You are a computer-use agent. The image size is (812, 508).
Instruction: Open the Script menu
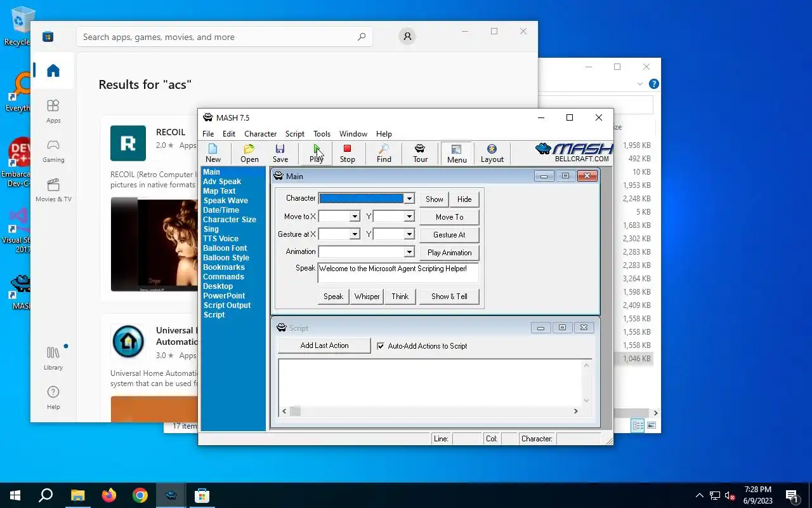click(x=294, y=134)
